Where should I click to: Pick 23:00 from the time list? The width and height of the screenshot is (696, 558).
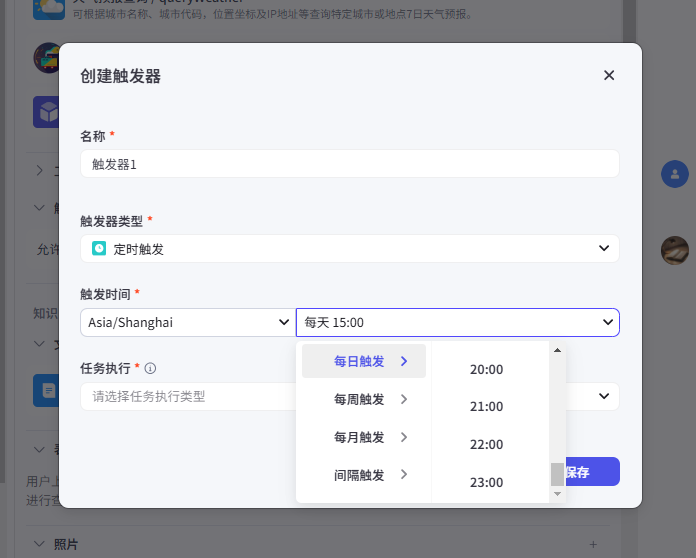(x=486, y=483)
